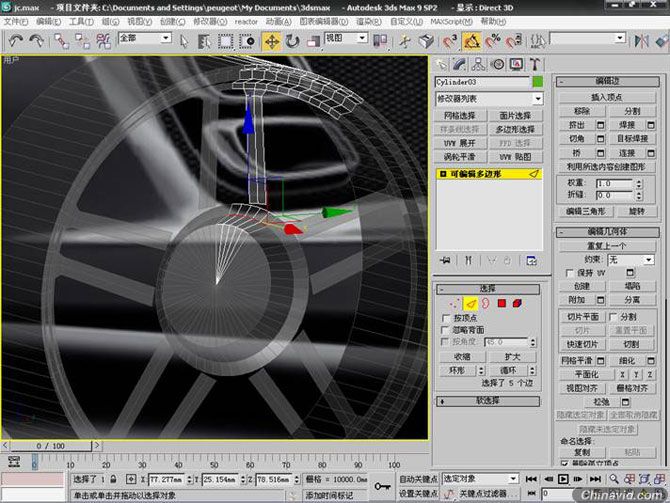Enable the 按顶点 checkbox

click(446, 318)
